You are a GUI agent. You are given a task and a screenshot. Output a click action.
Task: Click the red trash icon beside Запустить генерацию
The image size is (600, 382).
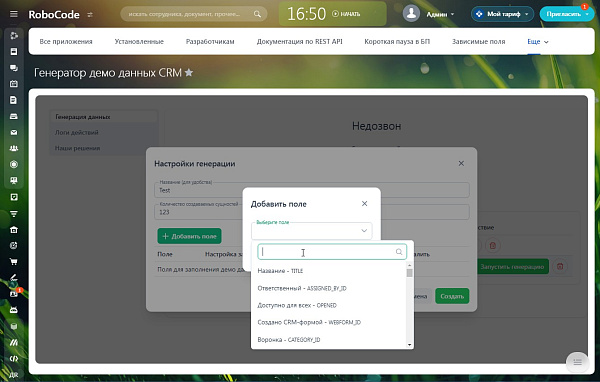[560, 266]
